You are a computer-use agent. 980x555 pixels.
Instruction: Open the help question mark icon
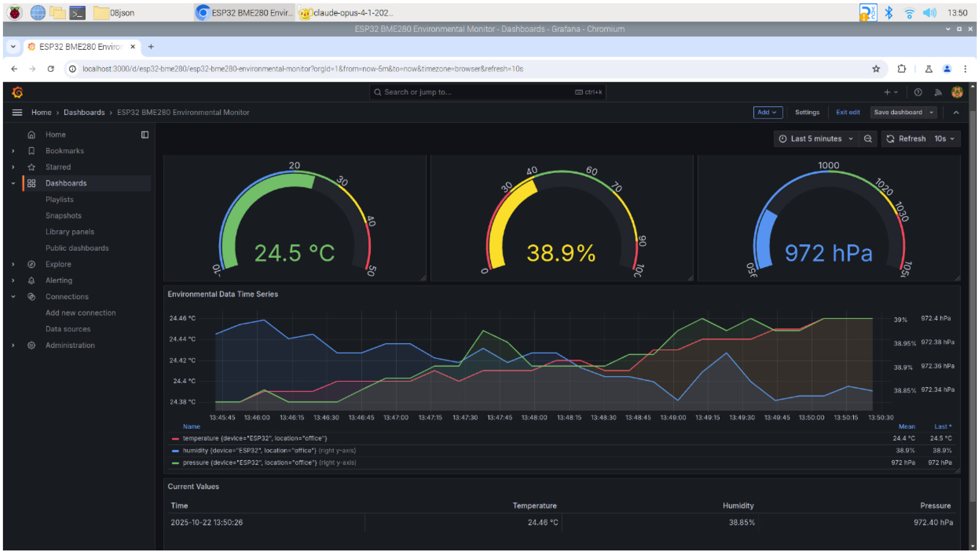tap(918, 92)
